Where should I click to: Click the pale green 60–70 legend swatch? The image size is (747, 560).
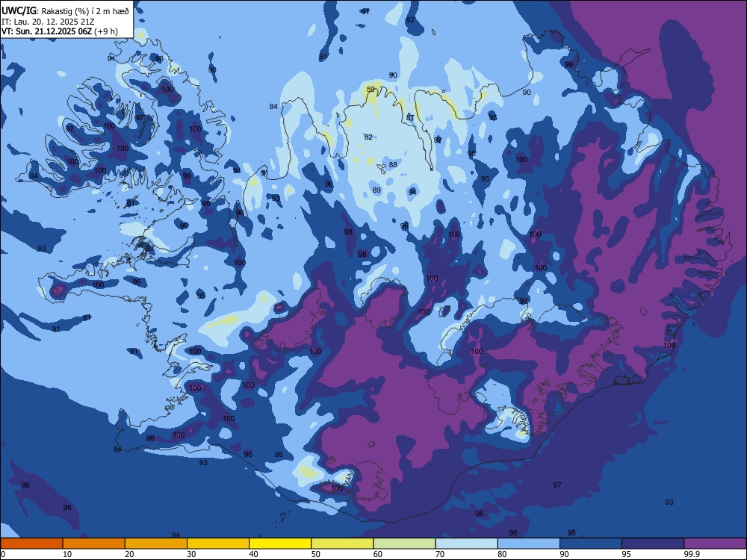(x=404, y=544)
